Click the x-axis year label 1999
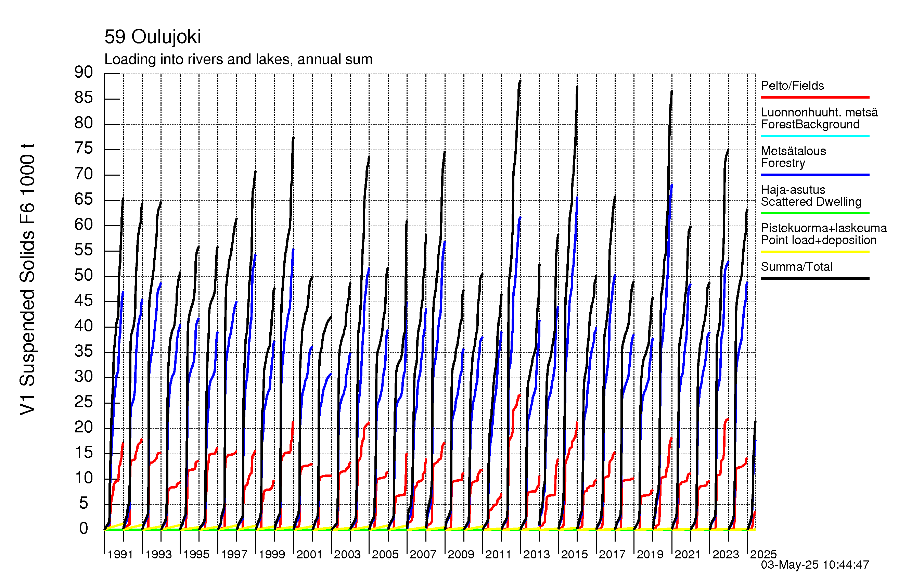The image size is (924, 582). coord(272,554)
